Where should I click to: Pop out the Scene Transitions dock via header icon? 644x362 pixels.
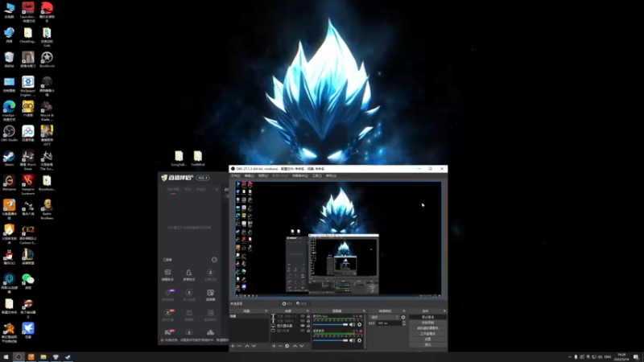[404, 311]
